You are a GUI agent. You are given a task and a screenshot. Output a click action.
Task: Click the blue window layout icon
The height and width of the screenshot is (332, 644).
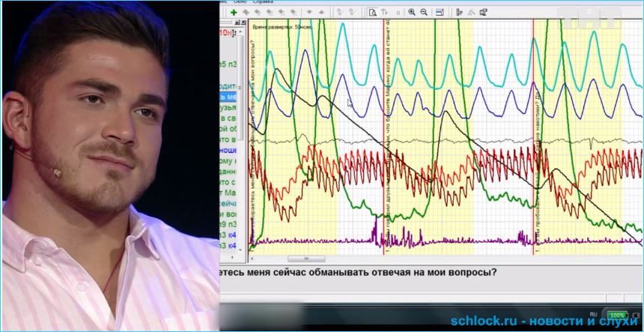(440, 12)
